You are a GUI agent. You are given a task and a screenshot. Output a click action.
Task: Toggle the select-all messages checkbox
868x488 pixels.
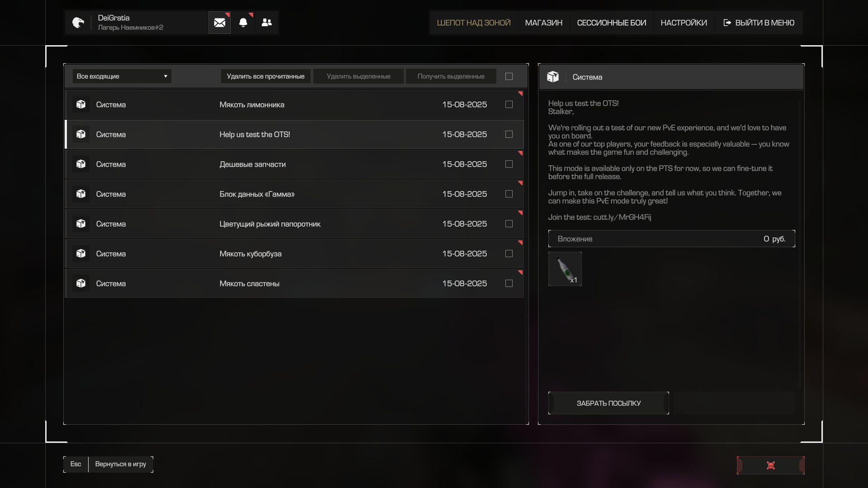509,76
